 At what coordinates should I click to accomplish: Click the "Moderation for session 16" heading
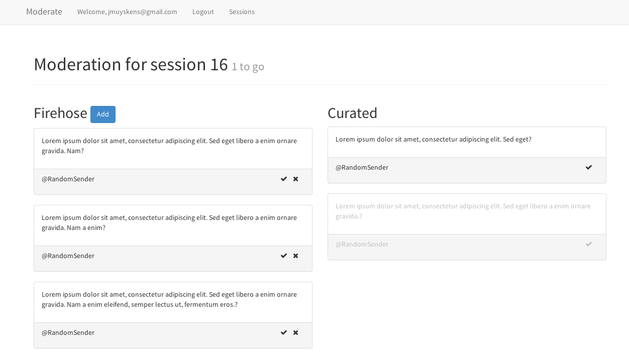click(x=131, y=65)
